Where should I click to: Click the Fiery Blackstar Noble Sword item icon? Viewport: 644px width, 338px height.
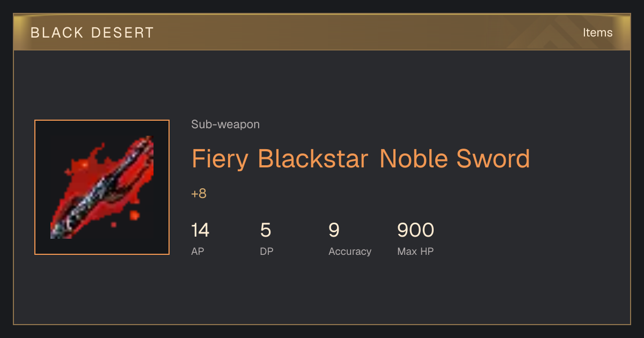[102, 187]
